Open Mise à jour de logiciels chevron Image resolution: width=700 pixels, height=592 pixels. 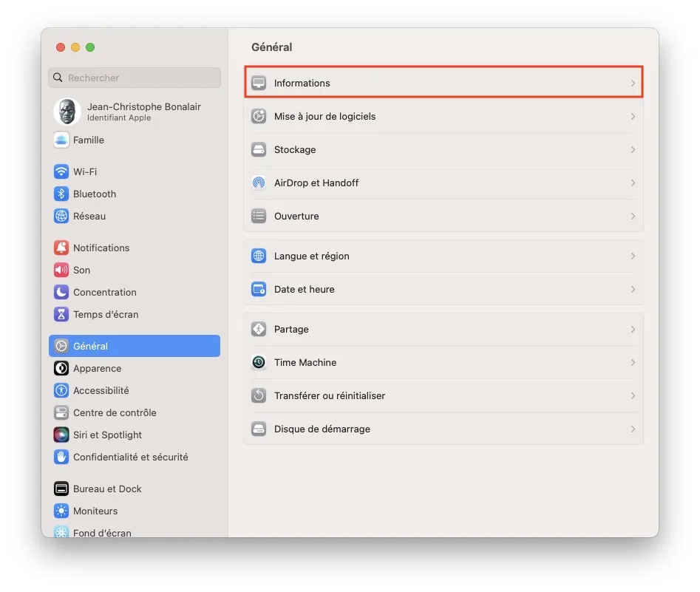[633, 116]
